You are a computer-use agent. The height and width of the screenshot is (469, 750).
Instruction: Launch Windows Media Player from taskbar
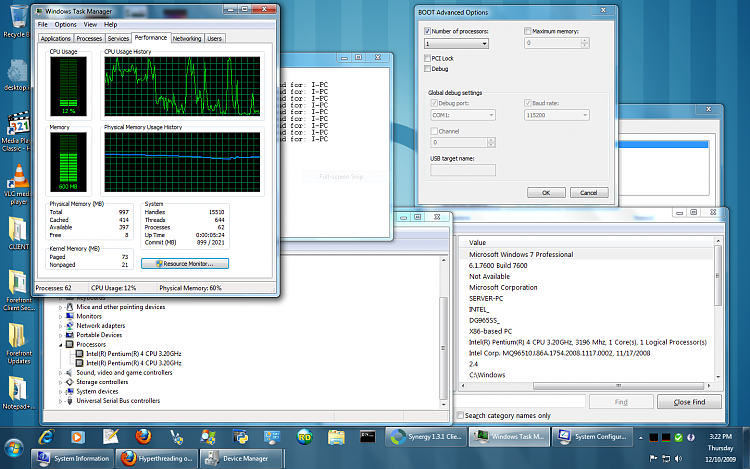click(78, 437)
